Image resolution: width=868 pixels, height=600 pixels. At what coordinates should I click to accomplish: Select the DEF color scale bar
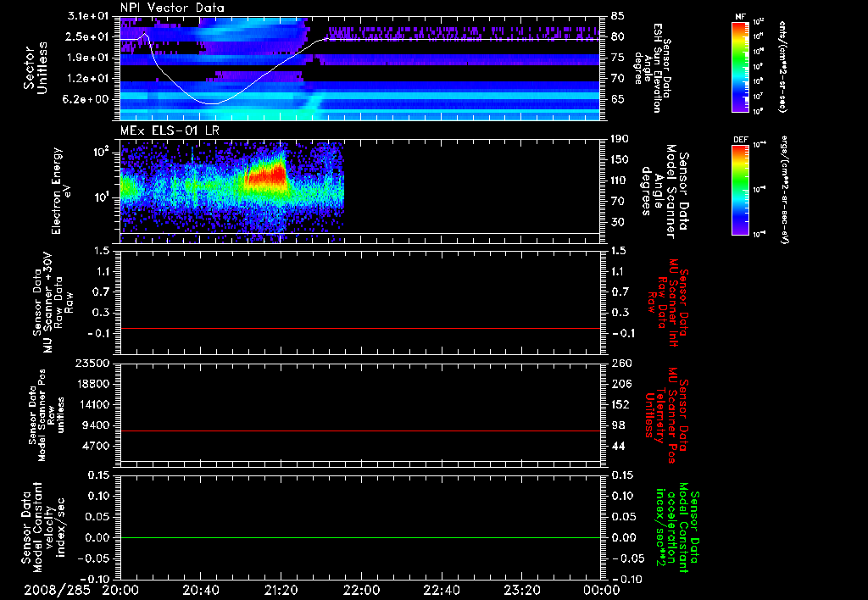click(x=741, y=190)
